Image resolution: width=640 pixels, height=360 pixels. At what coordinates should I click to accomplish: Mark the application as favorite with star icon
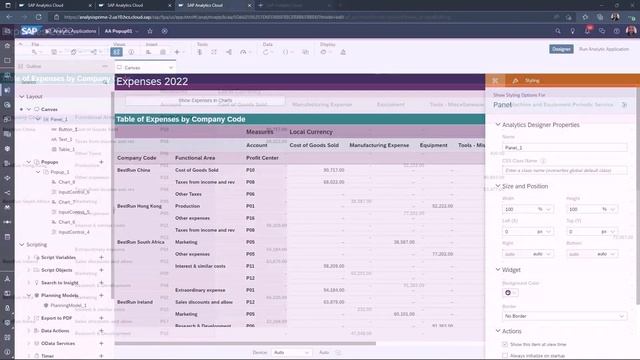pos(150,31)
